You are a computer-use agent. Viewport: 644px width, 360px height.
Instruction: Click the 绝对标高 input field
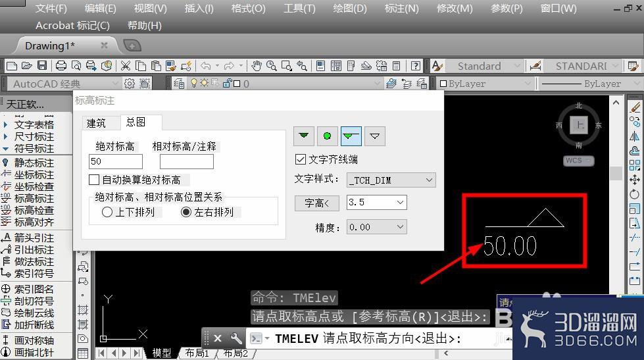point(115,161)
